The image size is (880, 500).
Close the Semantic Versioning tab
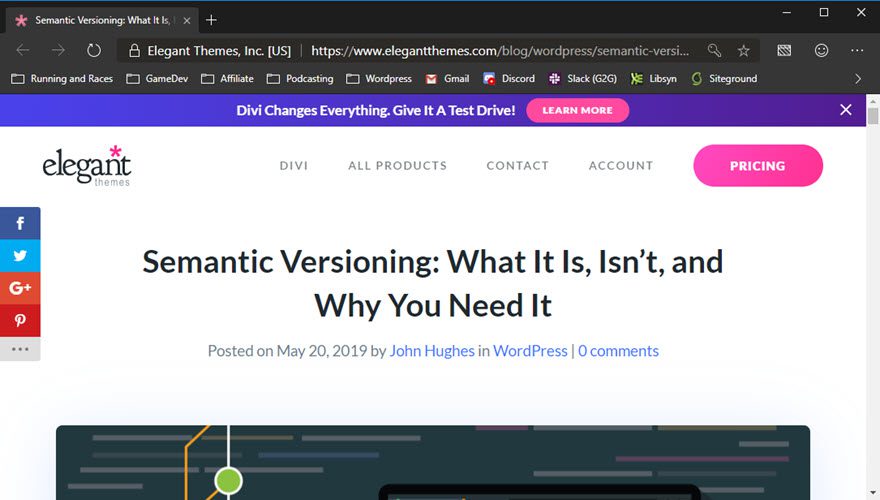pos(187,21)
